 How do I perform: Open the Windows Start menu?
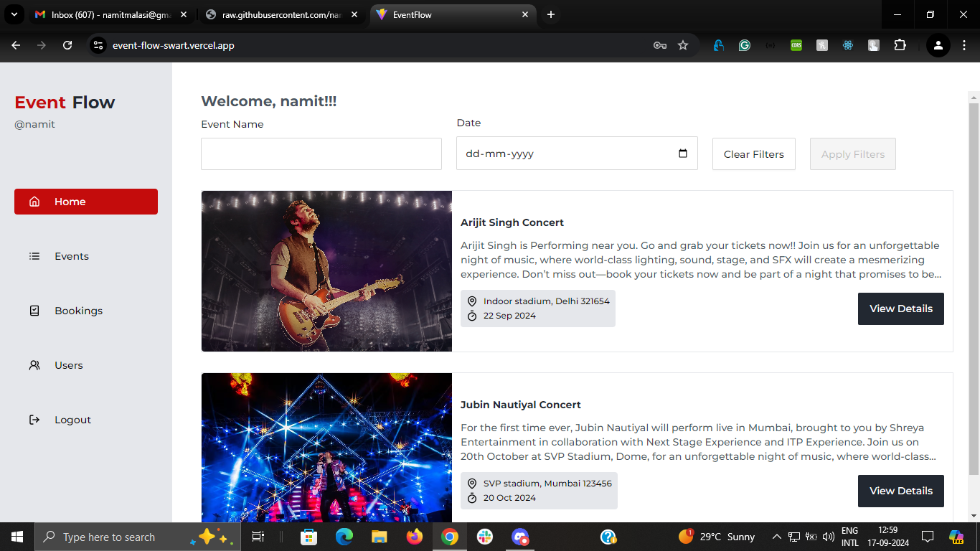[17, 537]
